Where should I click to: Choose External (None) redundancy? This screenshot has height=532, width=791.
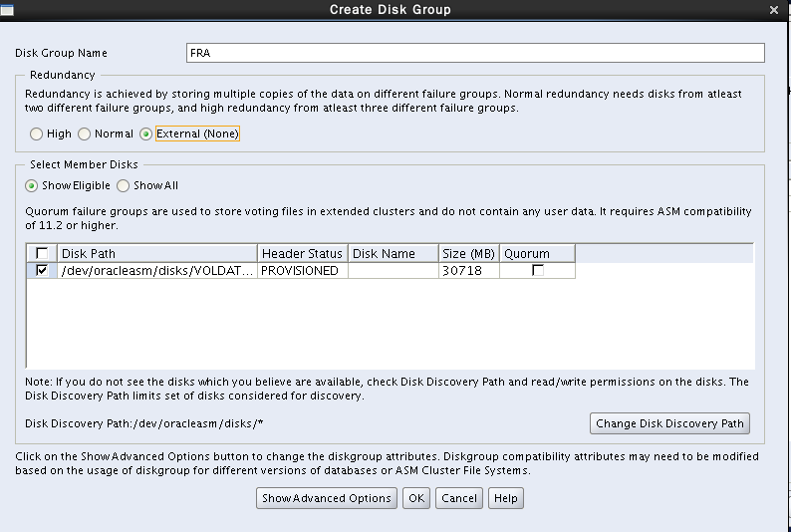pyautogui.click(x=146, y=133)
